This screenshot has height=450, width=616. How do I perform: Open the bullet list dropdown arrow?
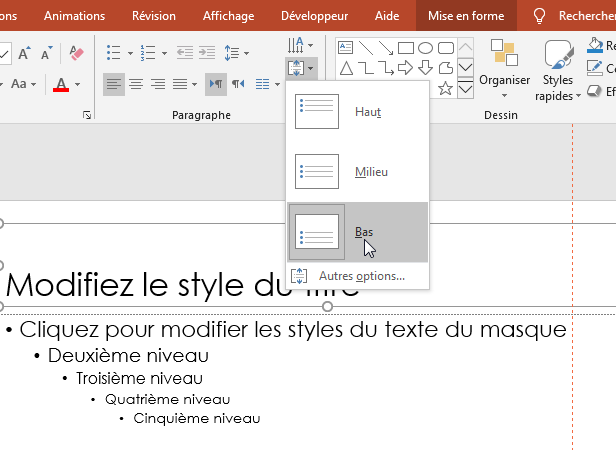(x=129, y=53)
